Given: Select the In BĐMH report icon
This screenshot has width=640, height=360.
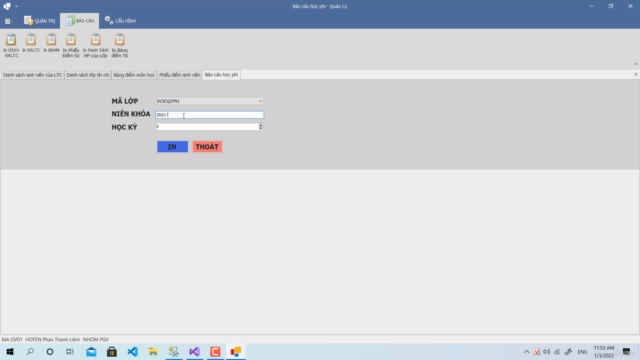Looking at the screenshot, I should click(51, 43).
